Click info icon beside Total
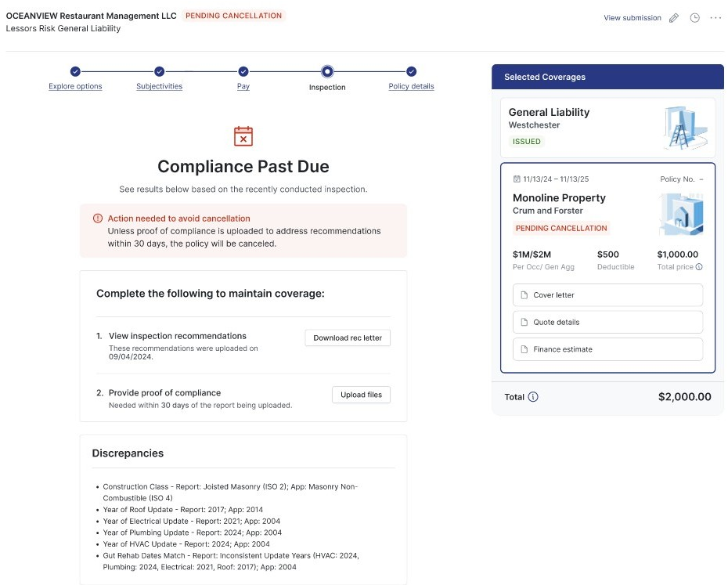The height and width of the screenshot is (585, 728). 533,397
